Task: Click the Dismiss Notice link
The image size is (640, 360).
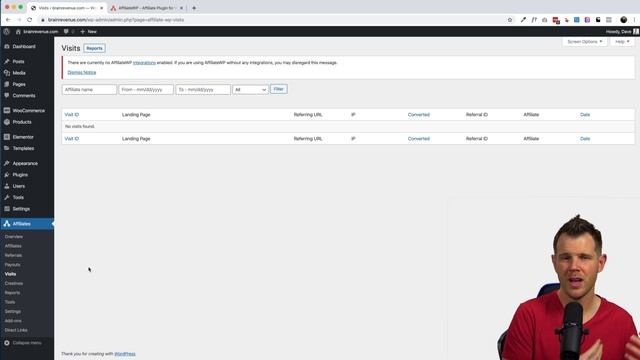Action: (x=82, y=72)
